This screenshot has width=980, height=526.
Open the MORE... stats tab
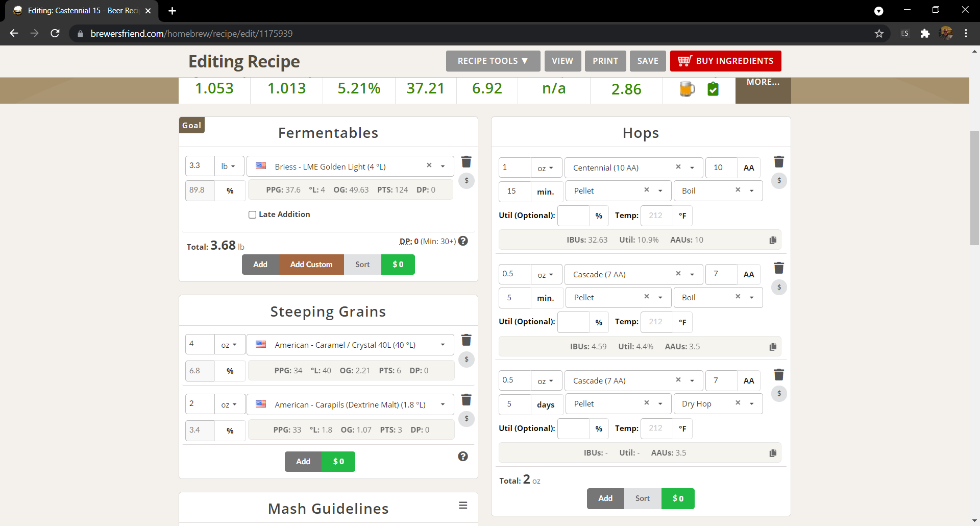click(763, 83)
